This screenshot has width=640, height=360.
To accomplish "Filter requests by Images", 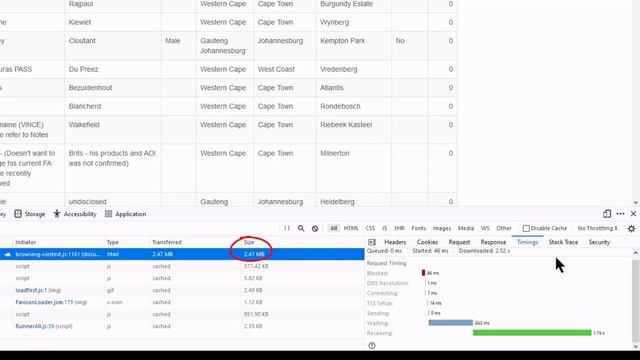I will [x=442, y=228].
